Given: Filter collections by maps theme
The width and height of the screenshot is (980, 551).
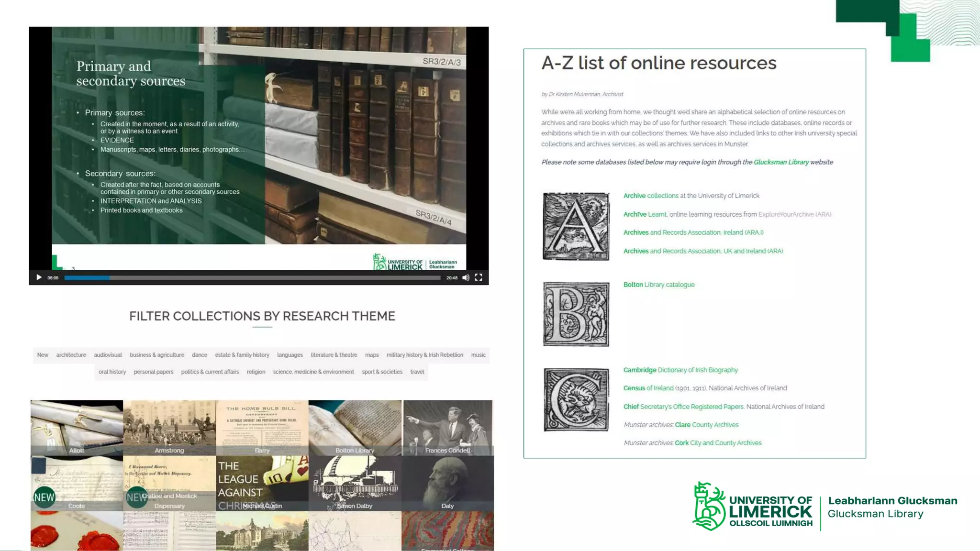Looking at the screenshot, I should [372, 355].
